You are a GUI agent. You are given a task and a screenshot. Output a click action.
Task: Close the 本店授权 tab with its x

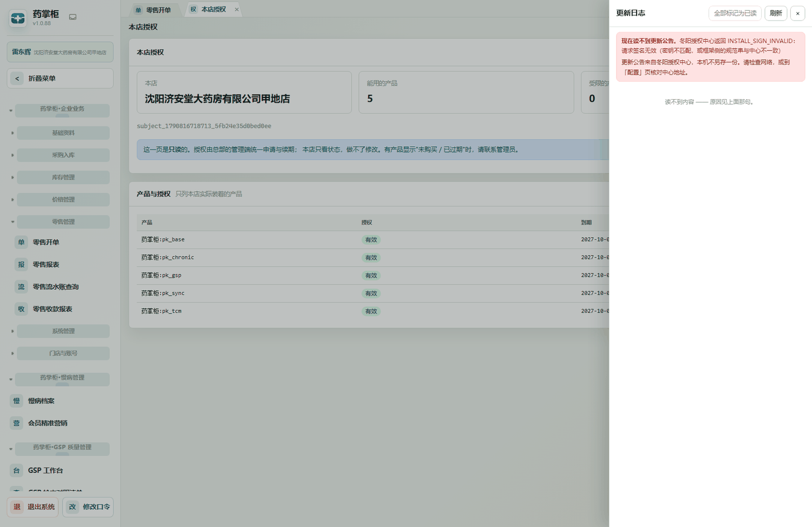pyautogui.click(x=237, y=9)
